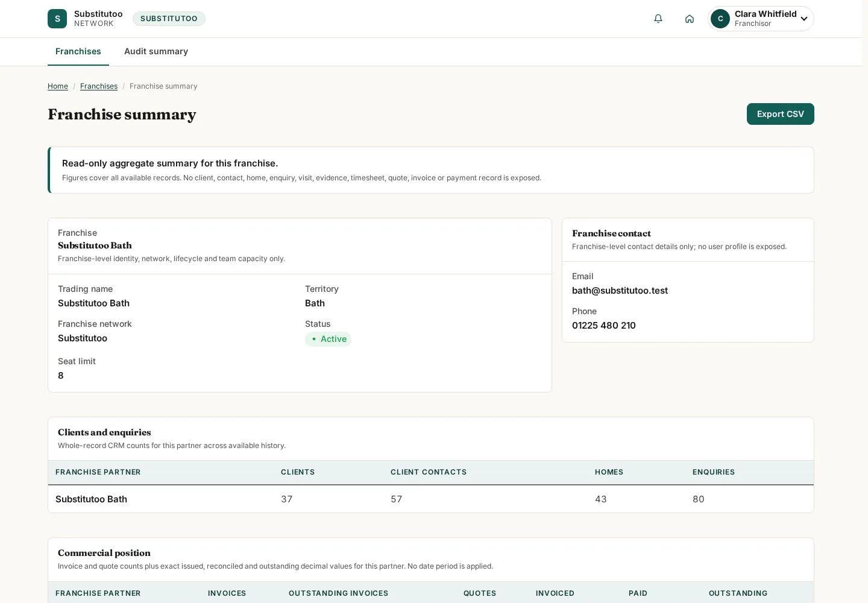The image size is (868, 603).
Task: Click the HOMES column header
Action: point(609,472)
